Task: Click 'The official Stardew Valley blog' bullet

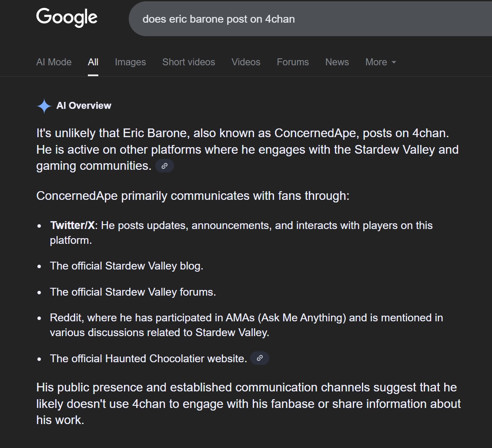Action: point(127,266)
